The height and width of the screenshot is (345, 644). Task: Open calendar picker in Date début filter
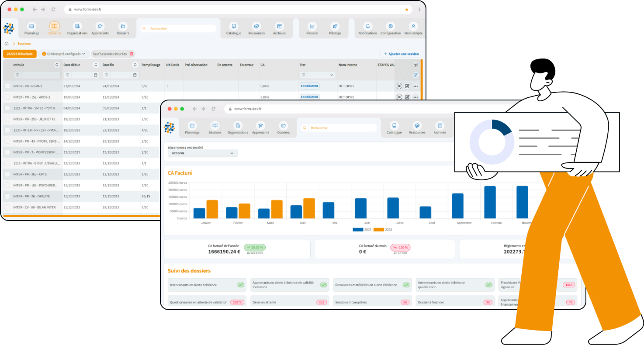pos(96,75)
